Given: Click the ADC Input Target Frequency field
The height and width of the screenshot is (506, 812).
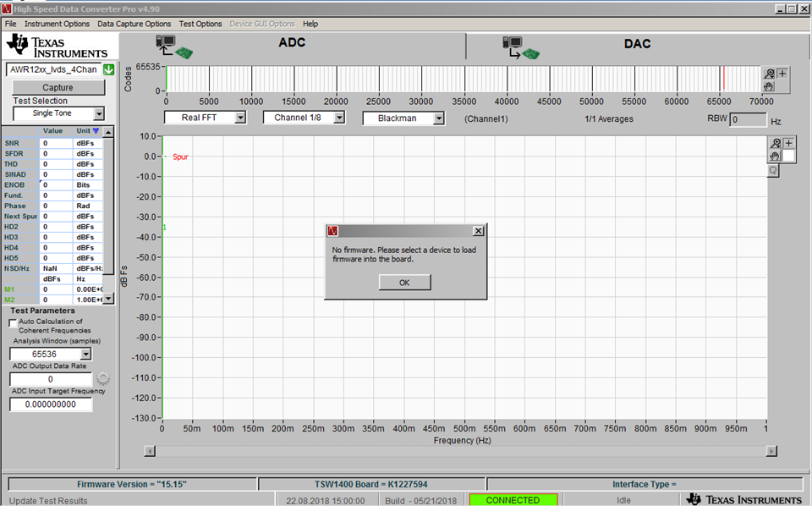Looking at the screenshot, I should pos(51,404).
